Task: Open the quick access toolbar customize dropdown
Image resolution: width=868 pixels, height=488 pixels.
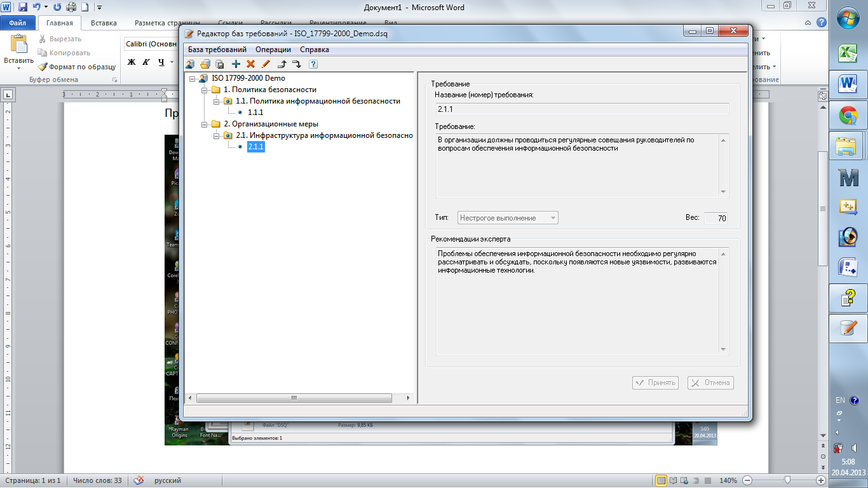Action: click(100, 8)
